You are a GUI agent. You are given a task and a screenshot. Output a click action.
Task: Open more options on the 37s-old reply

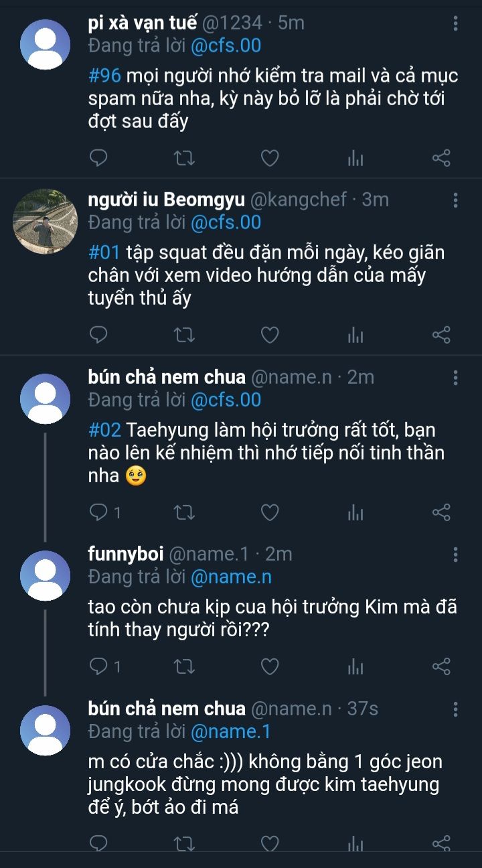click(456, 709)
